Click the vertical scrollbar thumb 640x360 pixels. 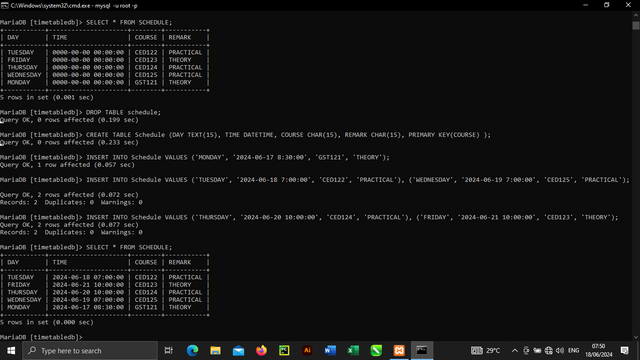coord(636,25)
